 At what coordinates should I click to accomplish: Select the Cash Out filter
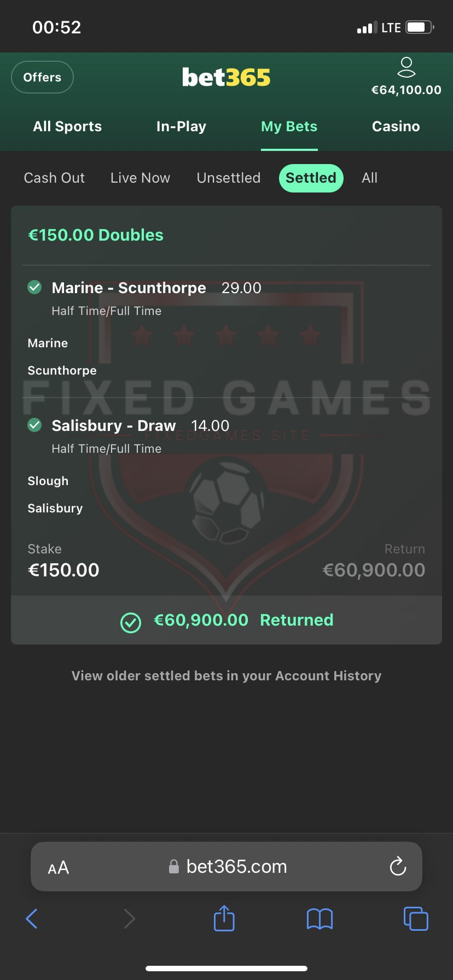click(x=54, y=178)
